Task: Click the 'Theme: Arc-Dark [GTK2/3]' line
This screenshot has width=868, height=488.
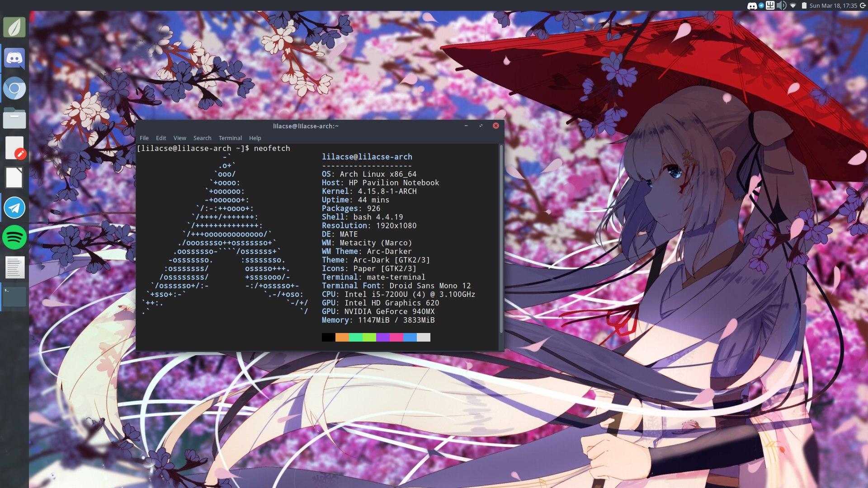Action: [x=376, y=260]
